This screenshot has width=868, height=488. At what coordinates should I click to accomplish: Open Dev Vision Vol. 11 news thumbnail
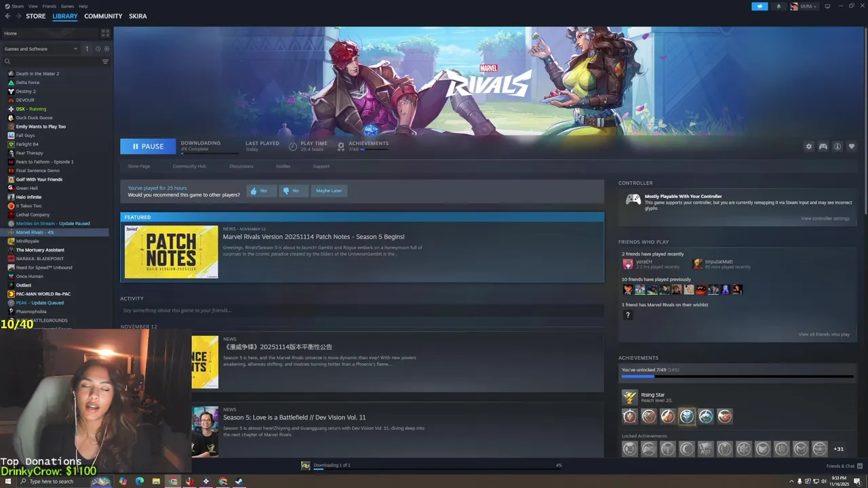pyautogui.click(x=205, y=431)
